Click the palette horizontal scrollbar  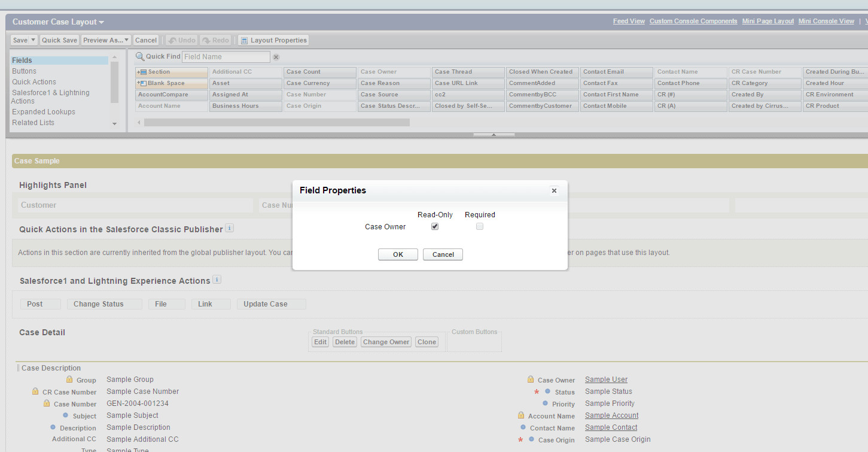point(277,122)
